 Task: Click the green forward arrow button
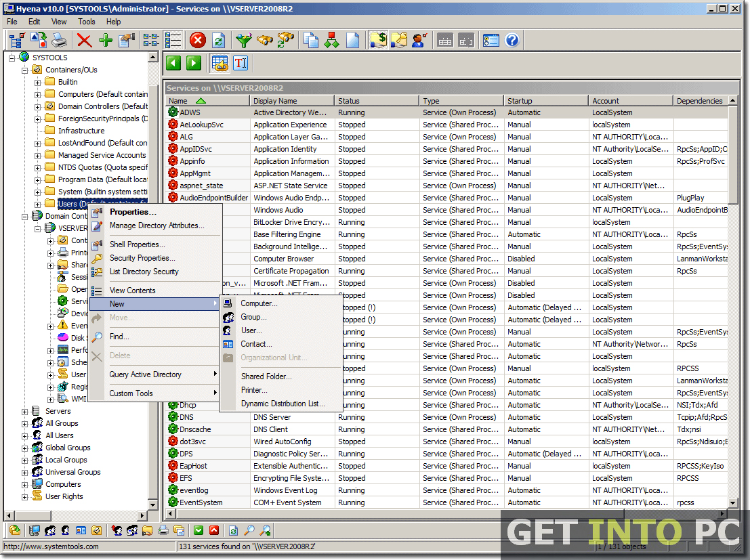(194, 63)
